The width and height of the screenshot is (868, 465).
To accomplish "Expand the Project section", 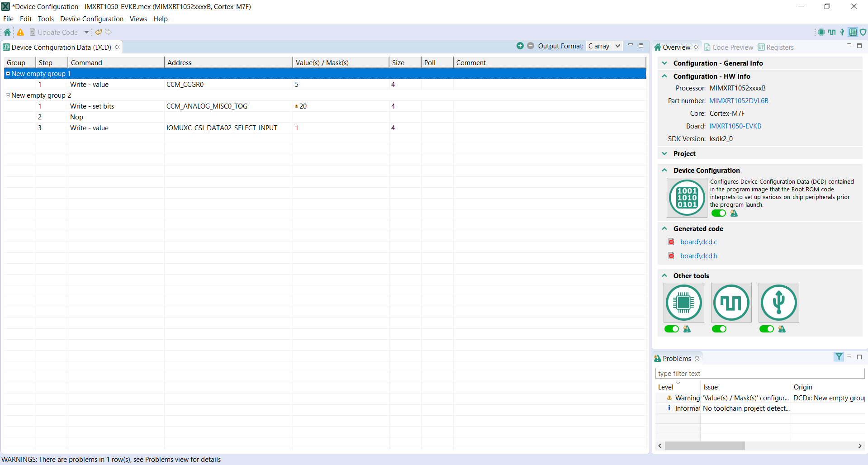I will (664, 153).
